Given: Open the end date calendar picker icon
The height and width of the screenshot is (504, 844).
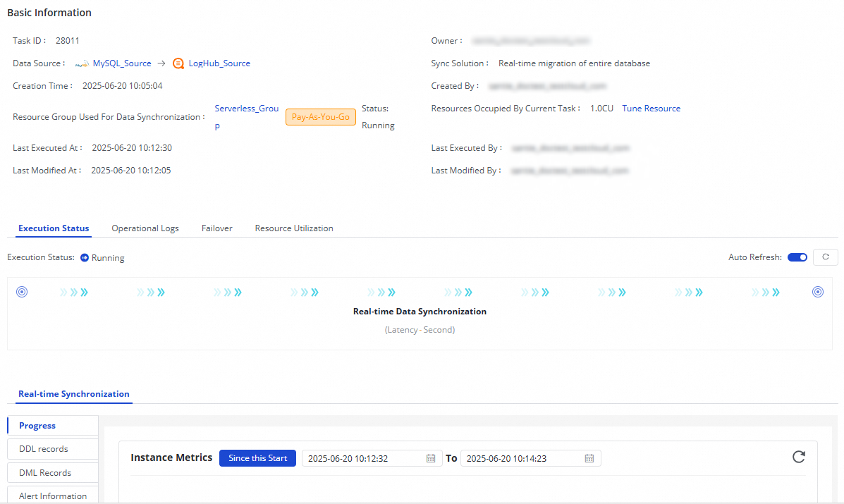Looking at the screenshot, I should coord(589,458).
